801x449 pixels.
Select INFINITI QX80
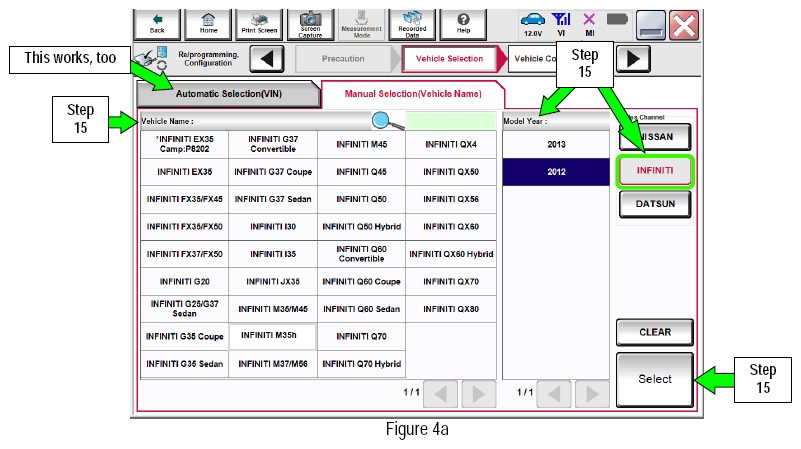coord(451,309)
